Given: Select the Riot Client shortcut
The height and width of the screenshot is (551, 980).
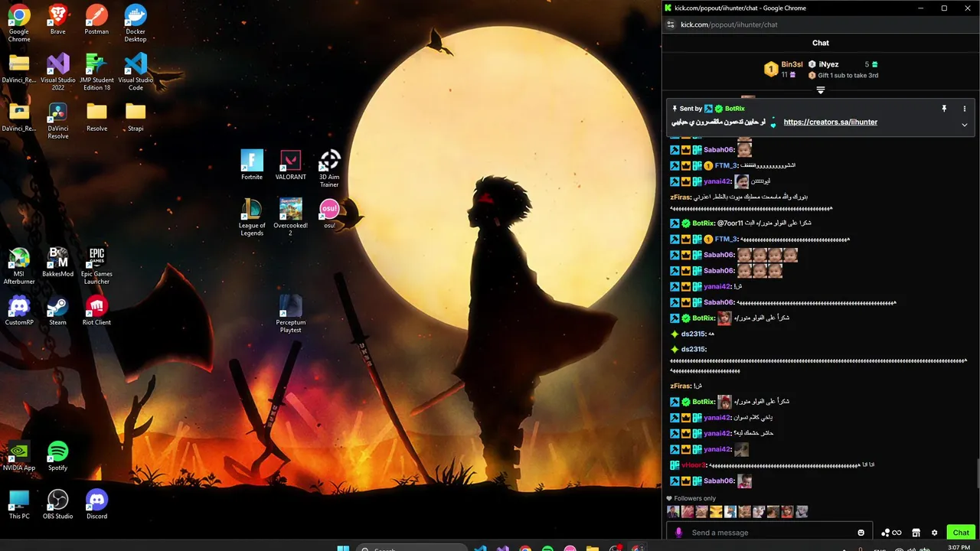Looking at the screenshot, I should point(96,310).
